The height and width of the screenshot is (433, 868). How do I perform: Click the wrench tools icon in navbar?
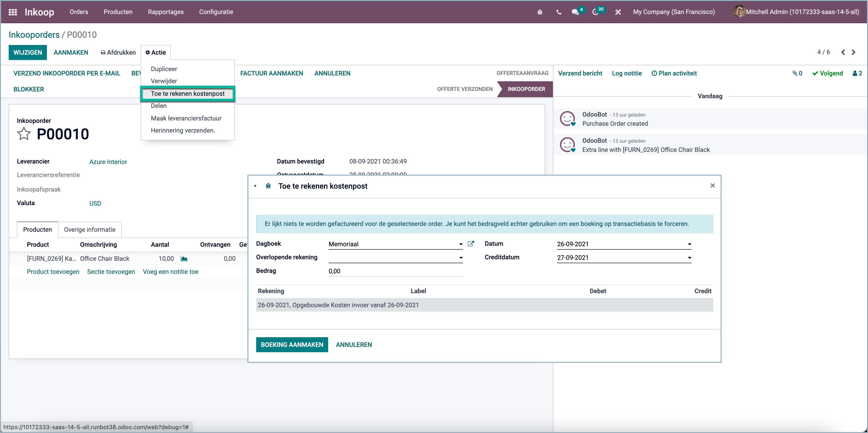click(x=618, y=12)
